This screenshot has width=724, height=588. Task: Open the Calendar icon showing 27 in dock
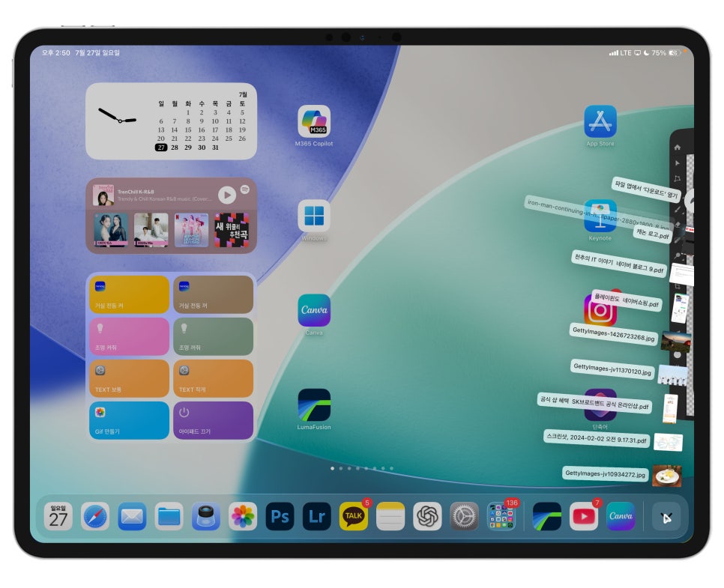(58, 516)
